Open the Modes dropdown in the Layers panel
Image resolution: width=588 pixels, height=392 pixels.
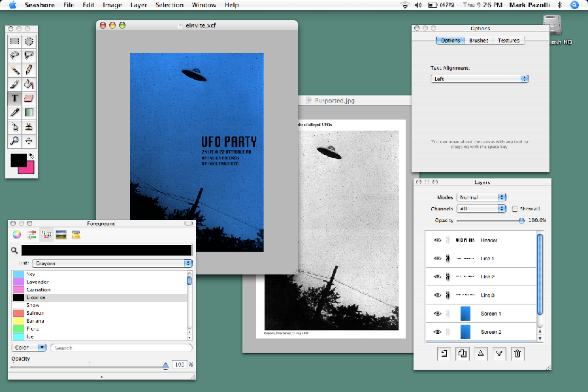[482, 197]
